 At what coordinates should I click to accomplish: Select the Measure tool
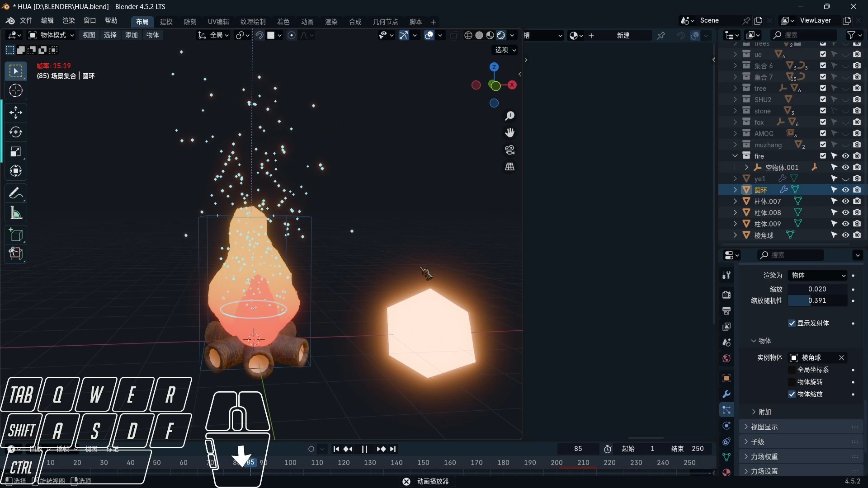pos(16,213)
